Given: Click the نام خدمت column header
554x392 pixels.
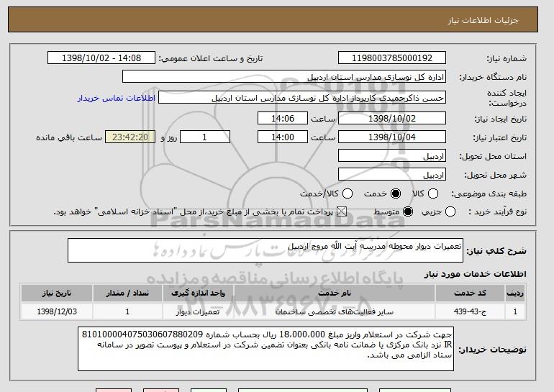Looking at the screenshot, I should click(335, 293).
